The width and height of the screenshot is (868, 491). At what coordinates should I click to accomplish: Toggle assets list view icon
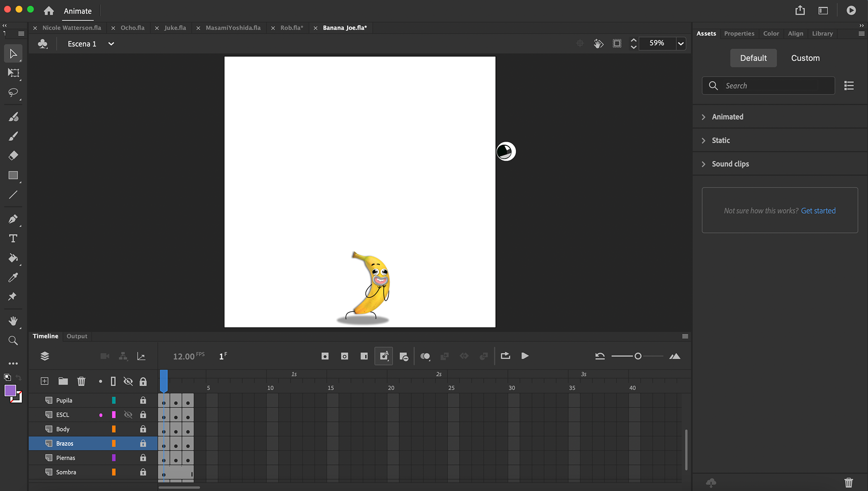(849, 85)
